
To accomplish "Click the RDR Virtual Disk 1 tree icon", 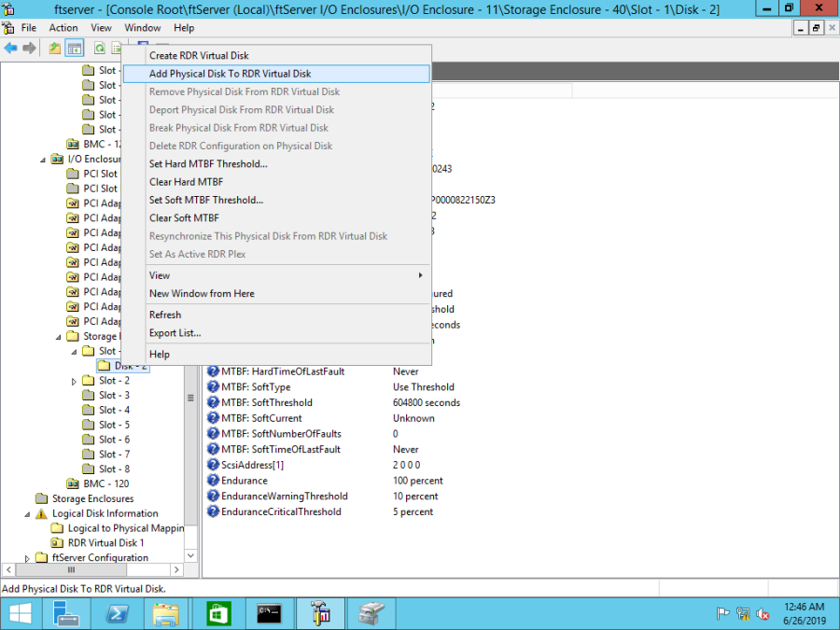I will click(57, 542).
